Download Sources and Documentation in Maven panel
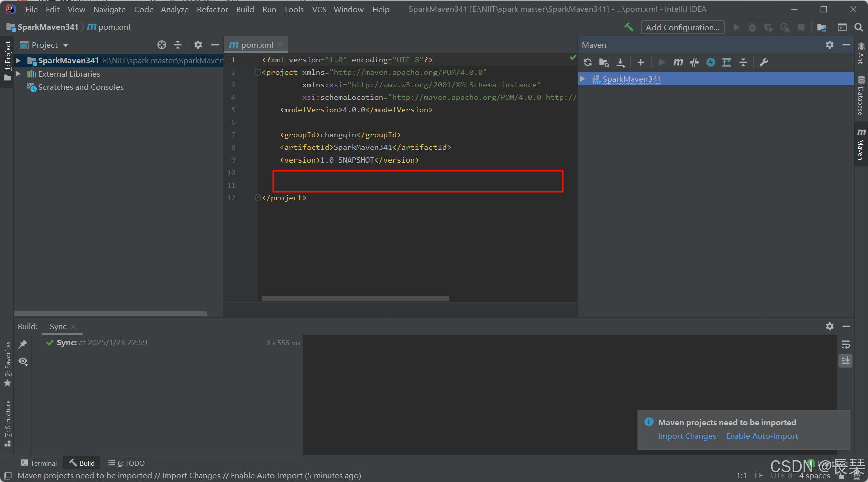 click(x=621, y=62)
